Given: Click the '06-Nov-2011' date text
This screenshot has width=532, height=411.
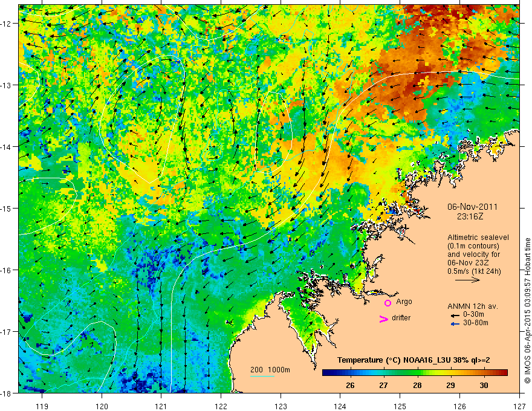Looking at the screenshot, I should click(472, 207).
